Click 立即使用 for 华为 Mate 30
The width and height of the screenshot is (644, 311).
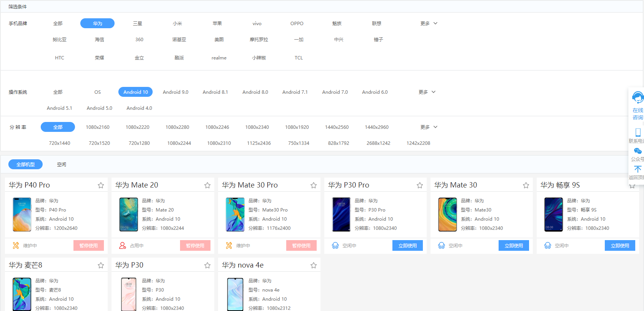514,245
